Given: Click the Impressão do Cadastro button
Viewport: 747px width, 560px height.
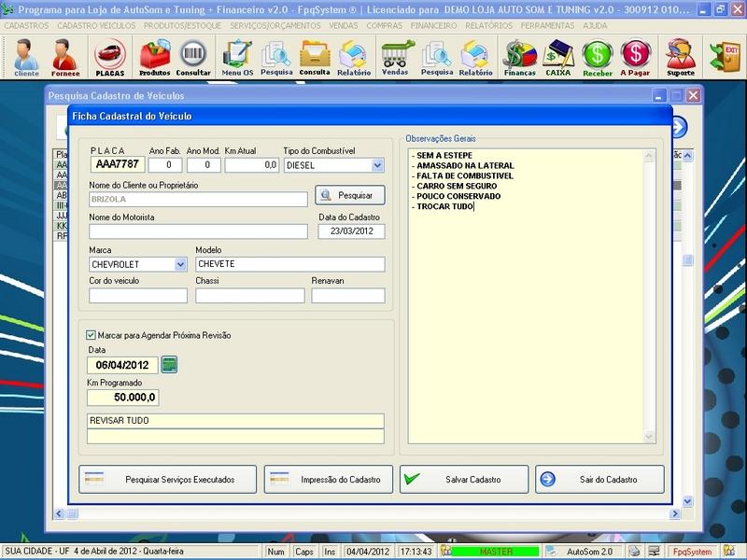Looking at the screenshot, I should coord(329,479).
